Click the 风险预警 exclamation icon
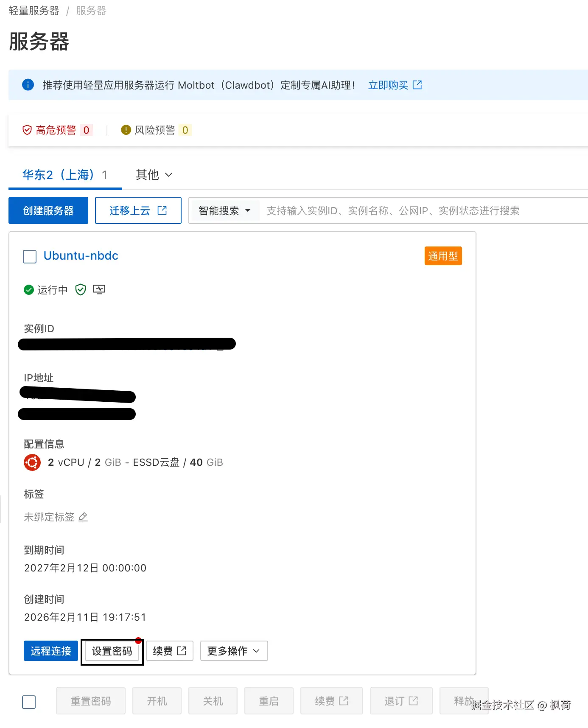The height and width of the screenshot is (728, 588). (126, 130)
